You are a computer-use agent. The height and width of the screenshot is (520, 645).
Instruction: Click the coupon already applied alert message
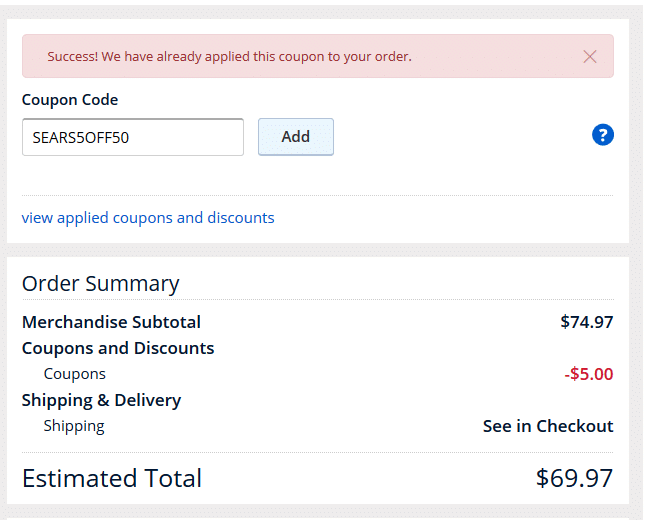point(230,56)
